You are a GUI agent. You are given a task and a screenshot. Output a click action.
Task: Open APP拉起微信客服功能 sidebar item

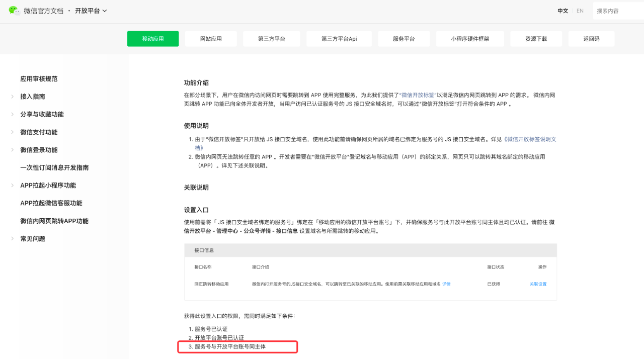coord(51,203)
